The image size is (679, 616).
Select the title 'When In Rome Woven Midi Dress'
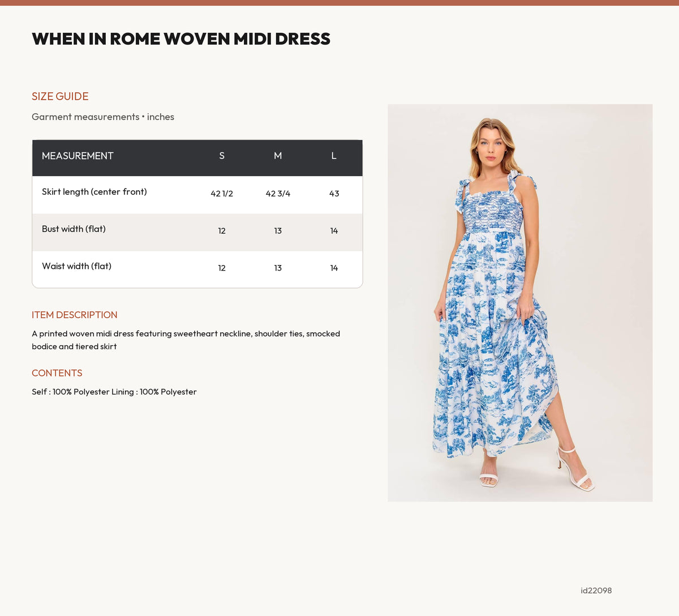tap(181, 39)
